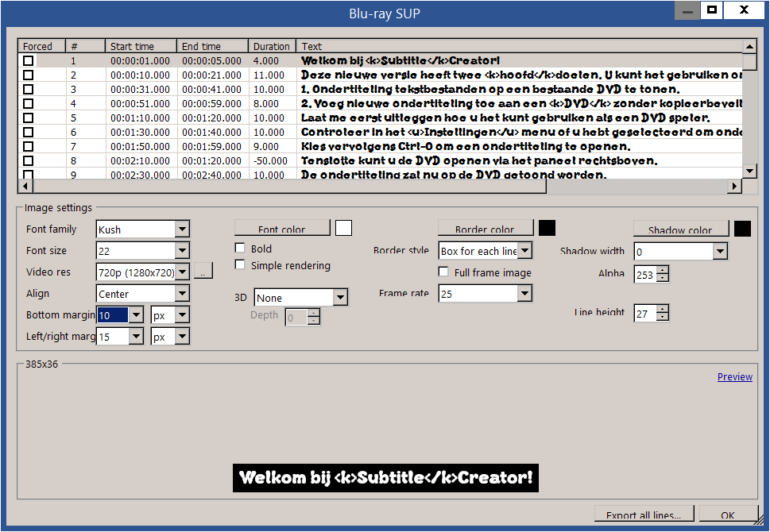Open the Left/right margin value dropdown

[x=136, y=336]
